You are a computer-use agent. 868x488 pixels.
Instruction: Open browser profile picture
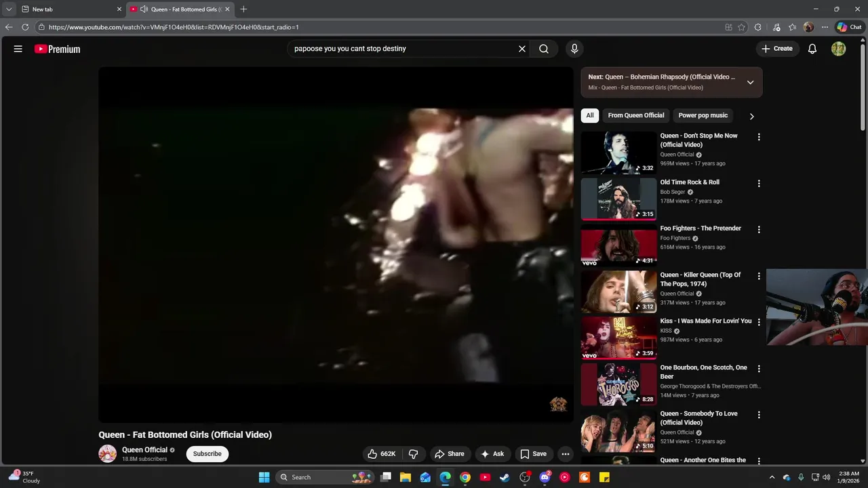808,27
